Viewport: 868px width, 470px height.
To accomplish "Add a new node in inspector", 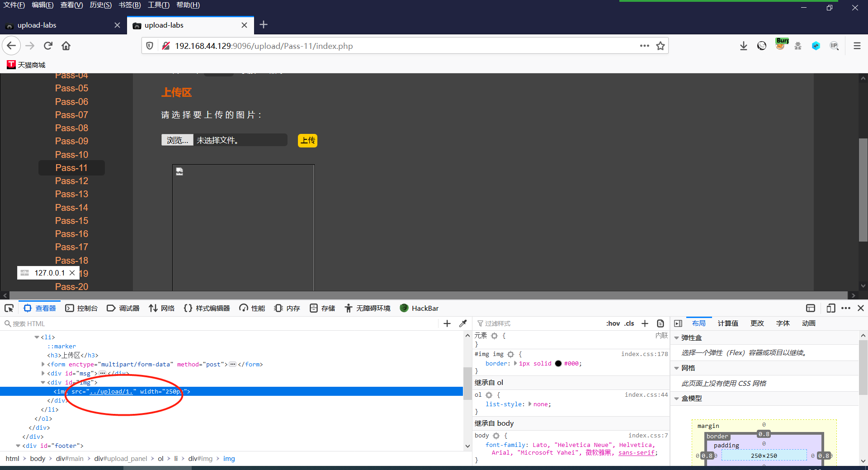I will point(447,323).
